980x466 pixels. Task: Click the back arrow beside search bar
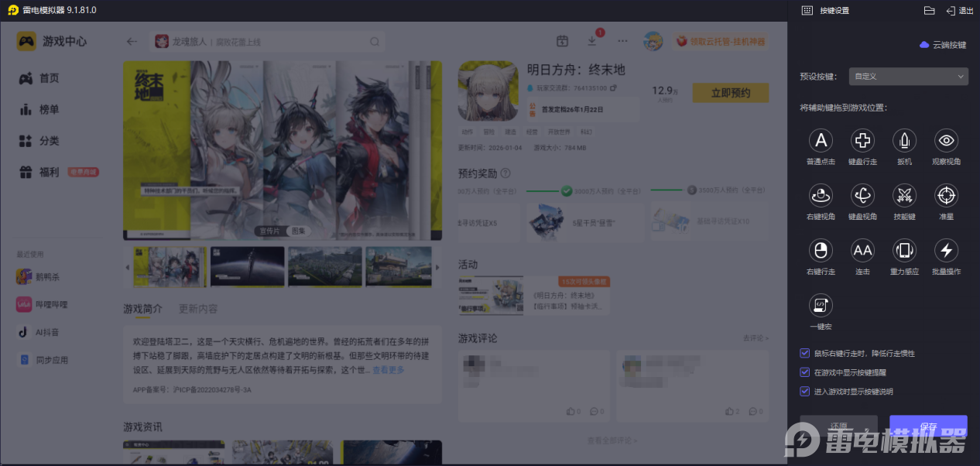tap(132, 42)
